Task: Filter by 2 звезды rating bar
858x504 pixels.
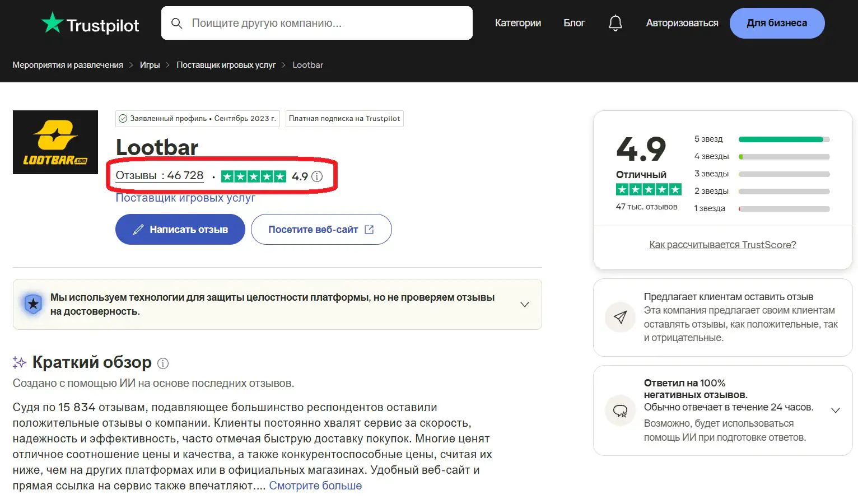Action: pos(762,192)
